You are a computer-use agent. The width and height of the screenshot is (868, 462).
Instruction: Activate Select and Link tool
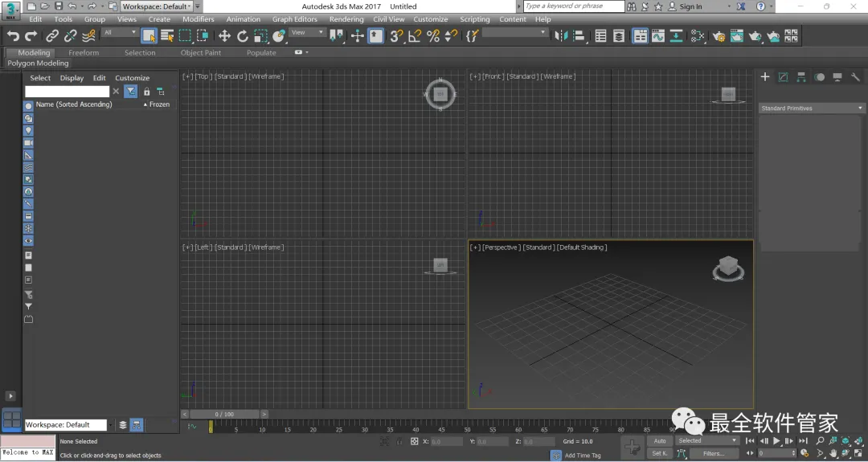(x=52, y=36)
